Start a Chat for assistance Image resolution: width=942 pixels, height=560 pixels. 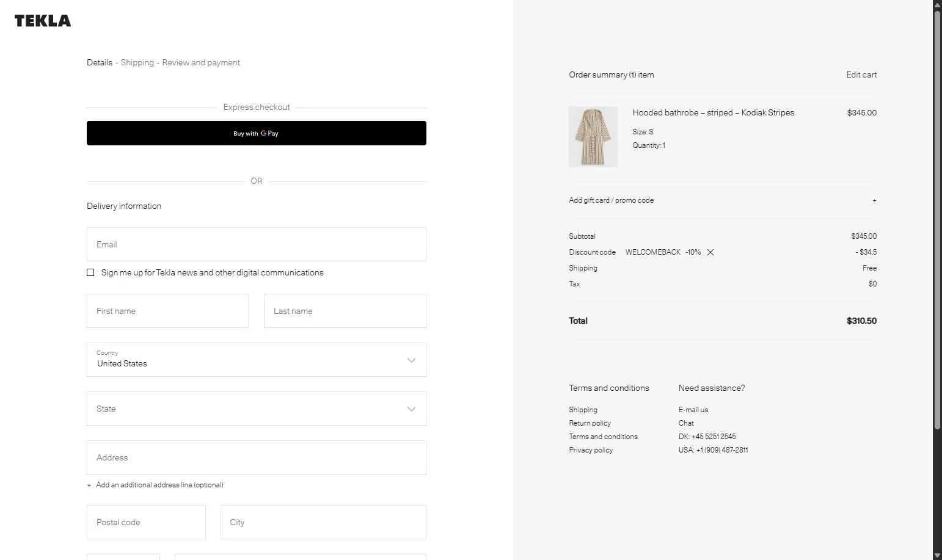point(686,423)
